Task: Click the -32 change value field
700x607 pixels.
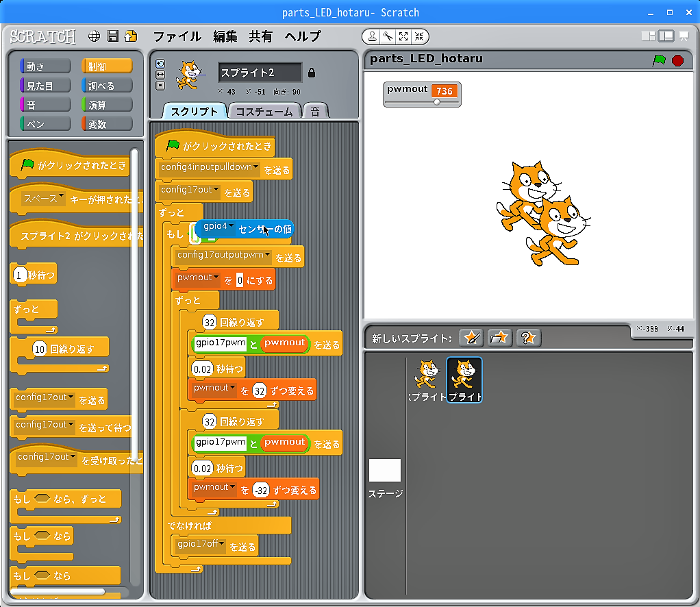Action: coord(261,491)
